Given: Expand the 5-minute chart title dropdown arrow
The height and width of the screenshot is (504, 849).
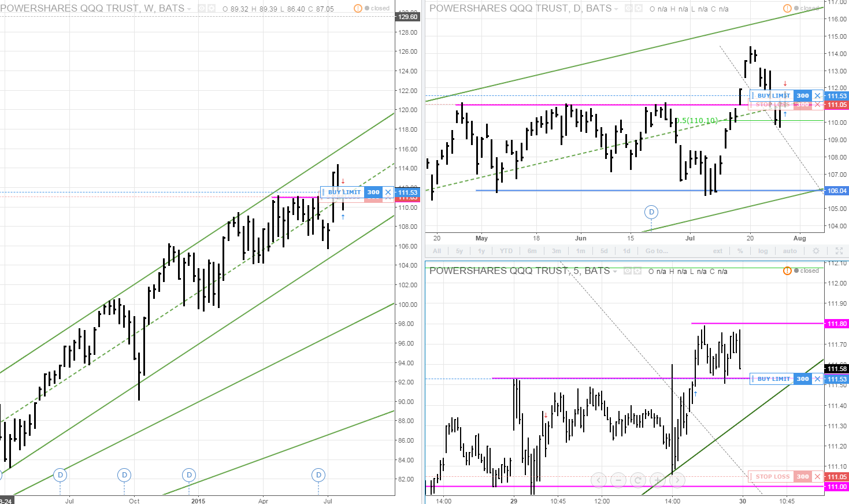Looking at the screenshot, I should pos(615,272).
